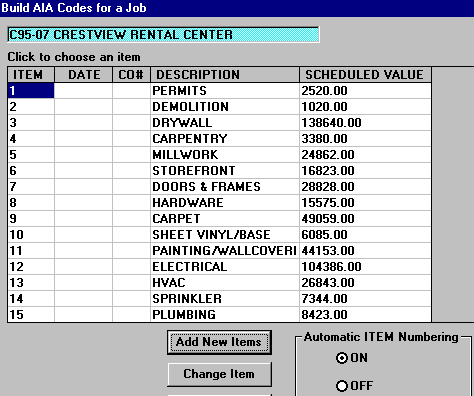Select the PAINTING/WALLCOVERI description cell
Viewport: 474px width, 396px height.
225,251
